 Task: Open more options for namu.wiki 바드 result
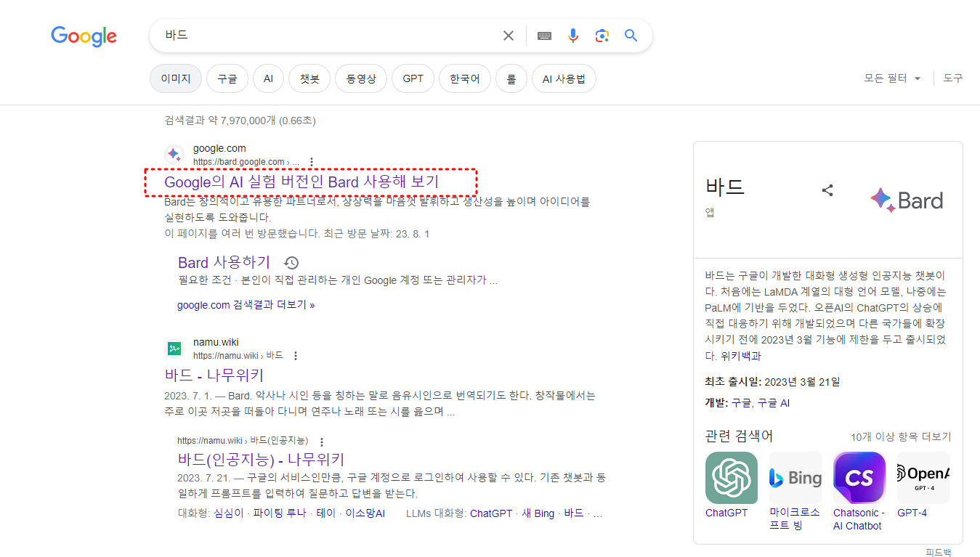pos(295,356)
